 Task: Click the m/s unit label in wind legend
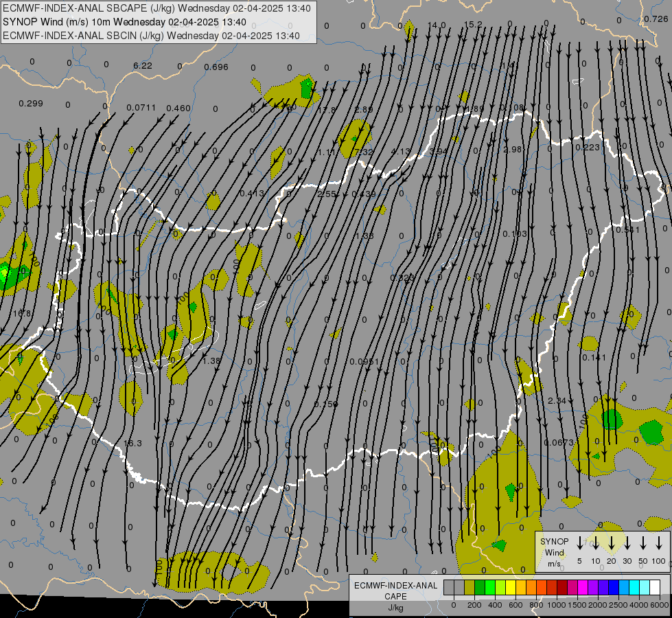(554, 564)
